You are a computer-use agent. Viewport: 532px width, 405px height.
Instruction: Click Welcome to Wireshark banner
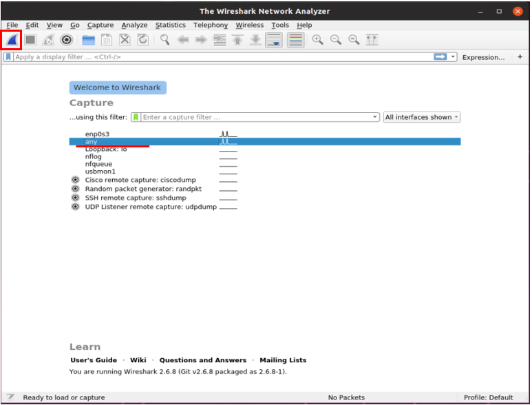[118, 87]
